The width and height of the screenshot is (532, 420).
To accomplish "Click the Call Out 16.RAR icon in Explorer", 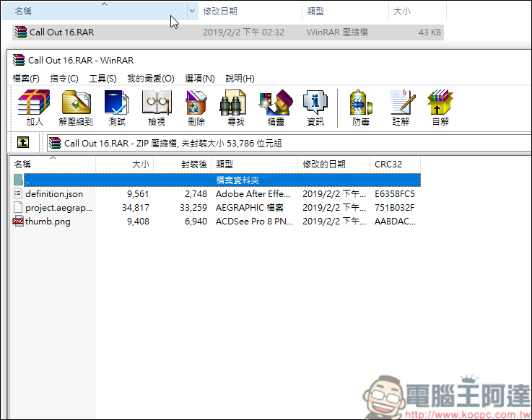I will 21,32.
